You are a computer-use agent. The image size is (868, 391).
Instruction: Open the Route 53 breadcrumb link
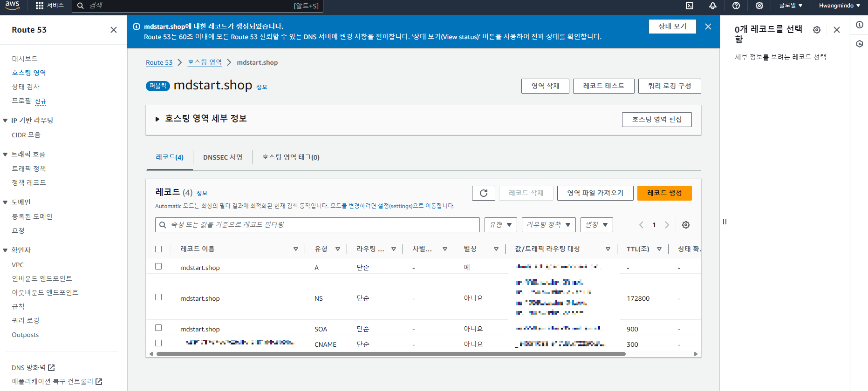pyautogui.click(x=159, y=62)
